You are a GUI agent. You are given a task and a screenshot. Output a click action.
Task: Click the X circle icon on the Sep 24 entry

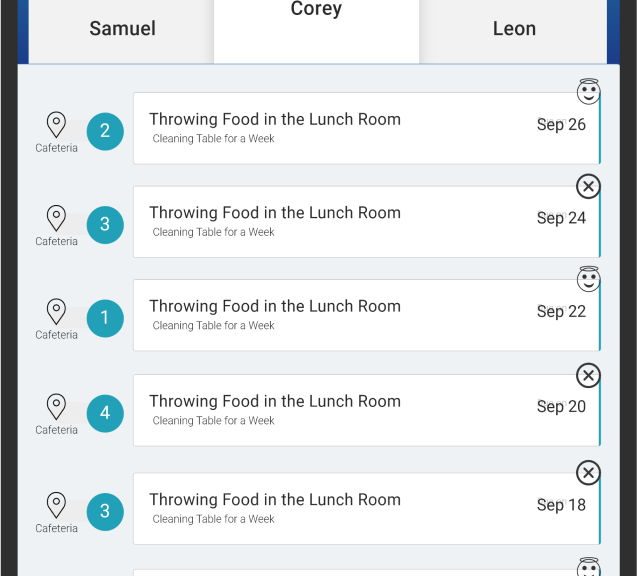(x=588, y=186)
